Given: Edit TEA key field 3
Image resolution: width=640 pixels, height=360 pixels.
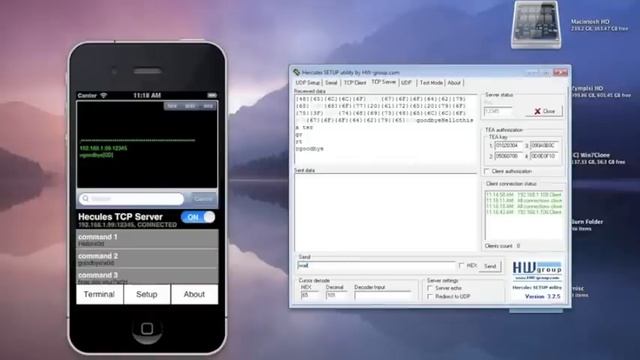Looking at the screenshot, I should pyautogui.click(x=544, y=145).
